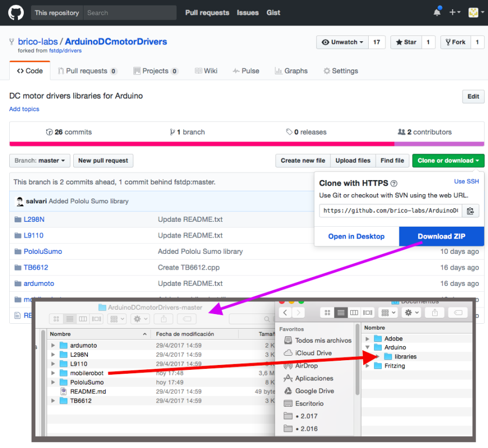Open the notifications bell
This screenshot has height=448, width=488.
(x=437, y=12)
